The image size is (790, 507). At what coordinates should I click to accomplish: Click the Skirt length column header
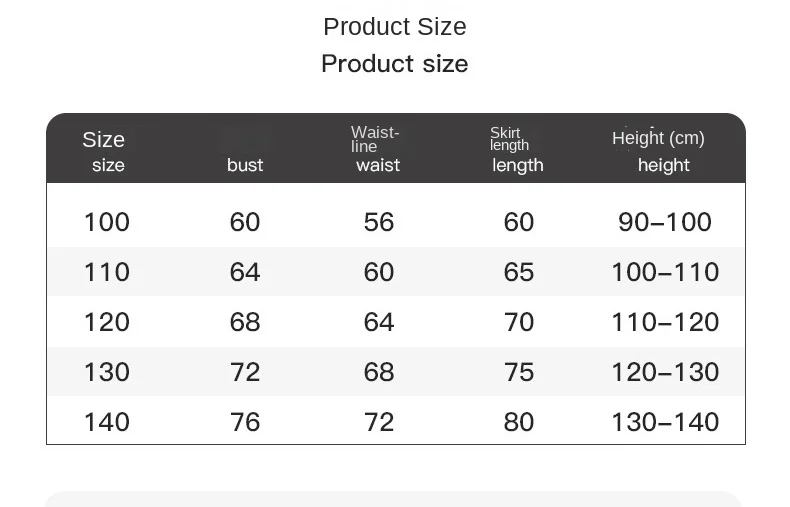click(x=517, y=150)
